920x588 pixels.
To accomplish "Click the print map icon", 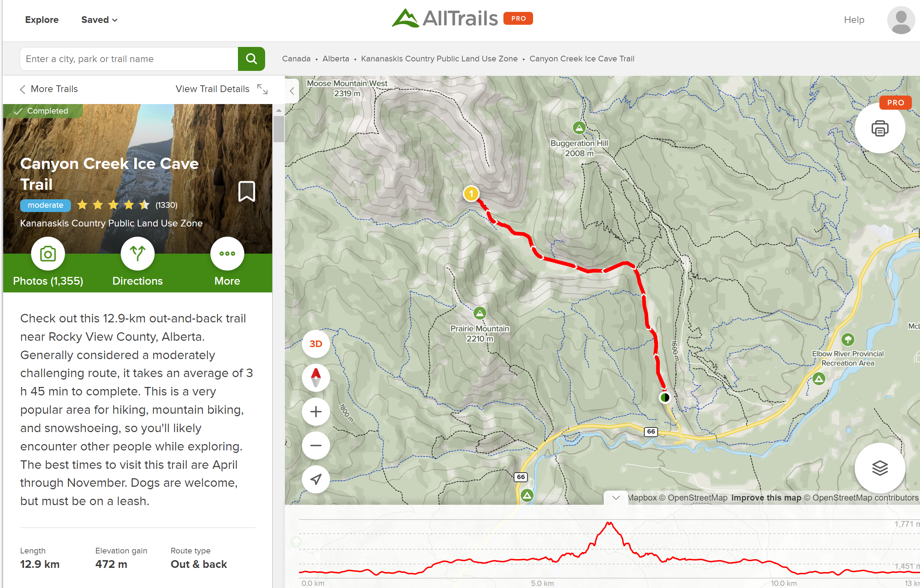I will 879,129.
